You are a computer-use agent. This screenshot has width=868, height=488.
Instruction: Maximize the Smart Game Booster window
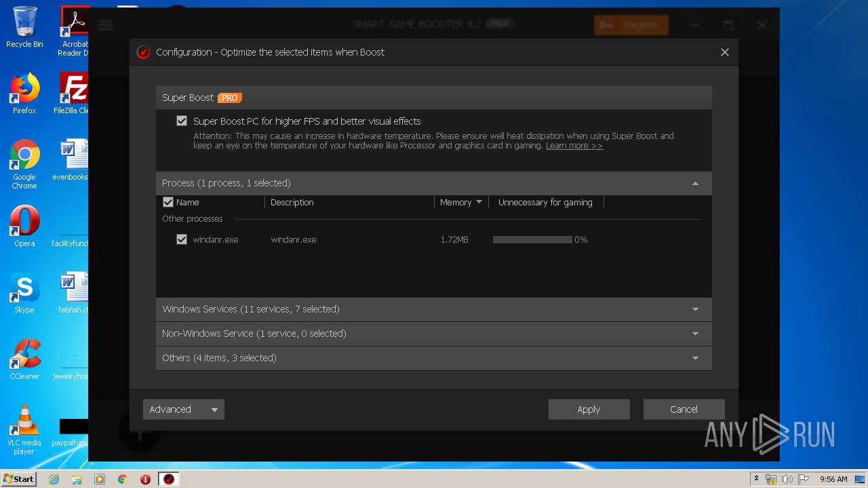[x=728, y=25]
